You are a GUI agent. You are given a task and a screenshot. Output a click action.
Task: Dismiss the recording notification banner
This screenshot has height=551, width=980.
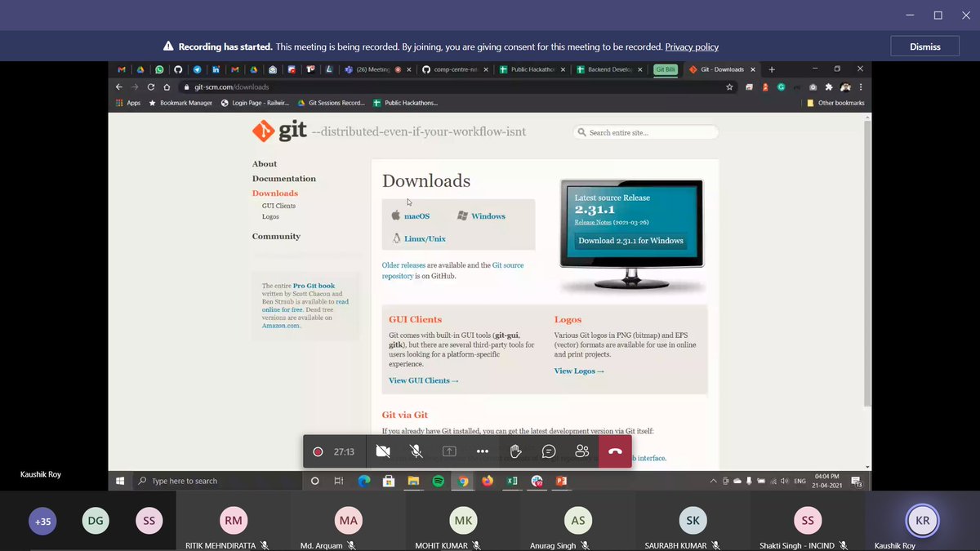coord(924,47)
